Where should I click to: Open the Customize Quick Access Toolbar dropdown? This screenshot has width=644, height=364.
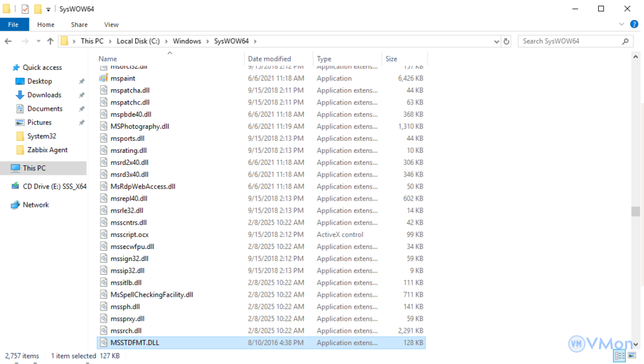[48, 9]
